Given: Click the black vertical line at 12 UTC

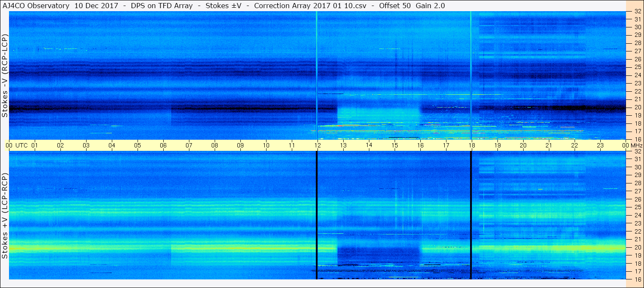Looking at the screenshot, I should coord(317,215).
